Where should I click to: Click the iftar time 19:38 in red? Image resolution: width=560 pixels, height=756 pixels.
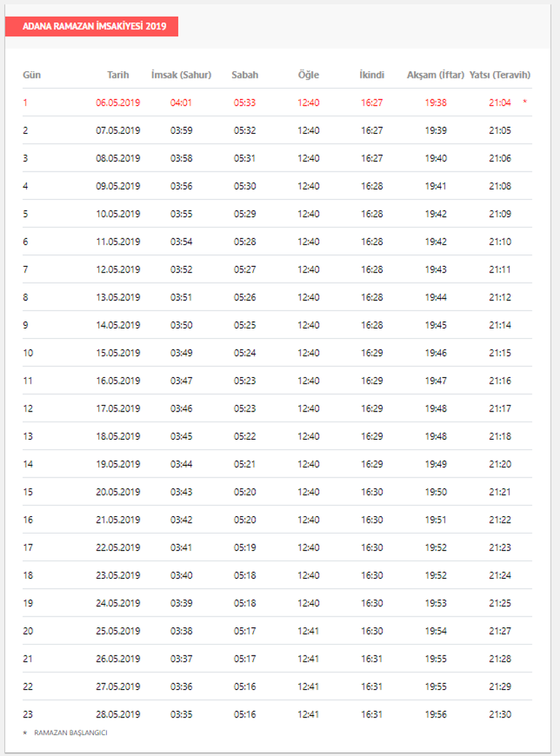click(x=436, y=103)
